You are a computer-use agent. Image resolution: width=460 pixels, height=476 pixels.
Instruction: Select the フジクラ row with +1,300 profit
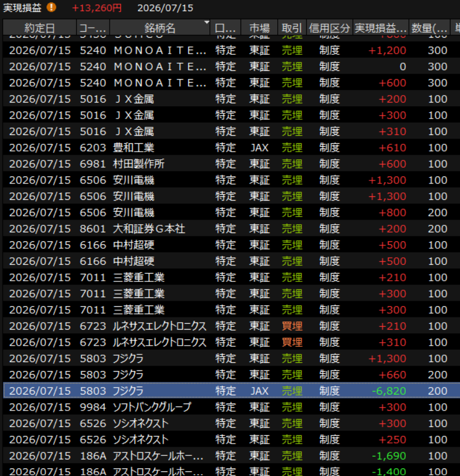231,358
